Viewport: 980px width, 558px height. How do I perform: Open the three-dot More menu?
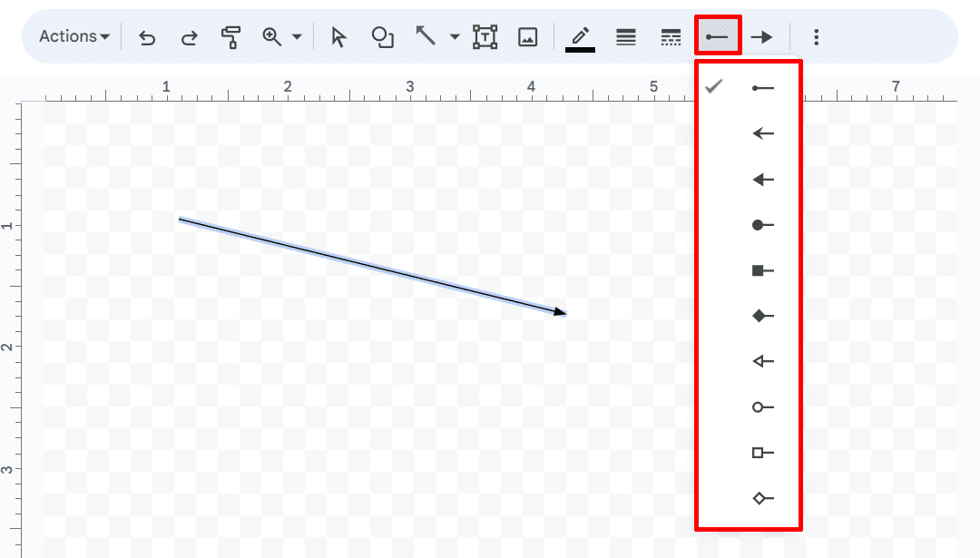coord(817,36)
